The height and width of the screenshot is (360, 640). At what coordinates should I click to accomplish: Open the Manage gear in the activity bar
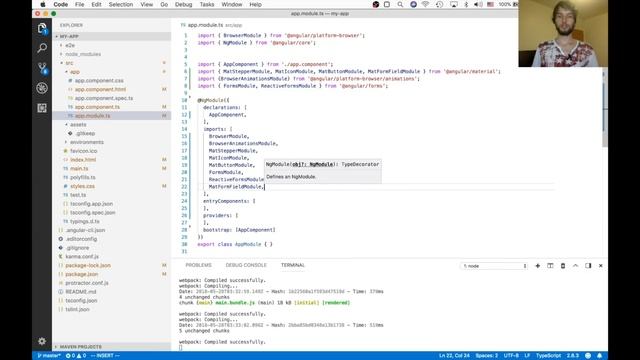click(42, 341)
